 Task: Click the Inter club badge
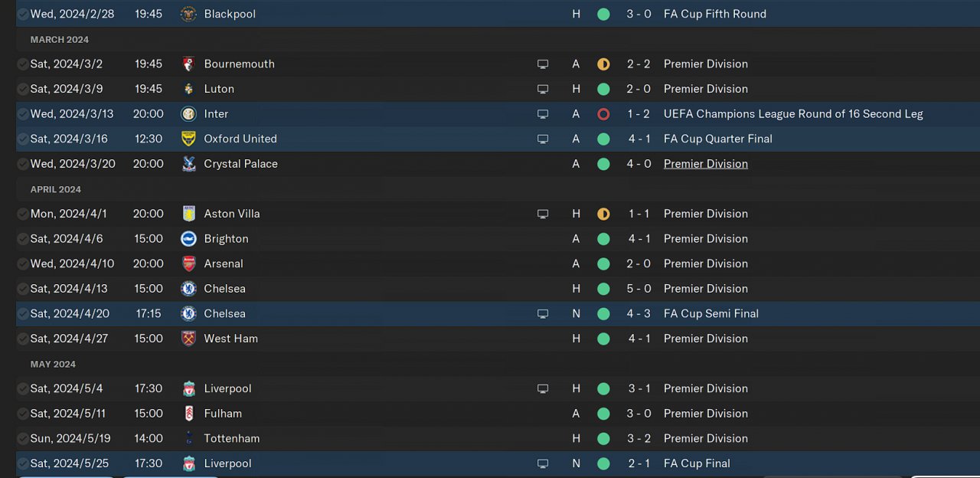[x=188, y=114]
